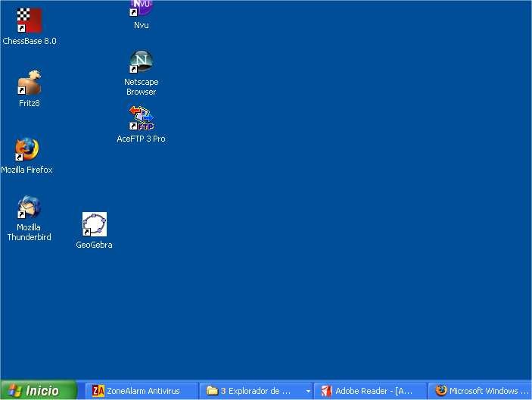532x400 pixels.
Task: Click the Mozilla Firefox label text
Action: [26, 170]
